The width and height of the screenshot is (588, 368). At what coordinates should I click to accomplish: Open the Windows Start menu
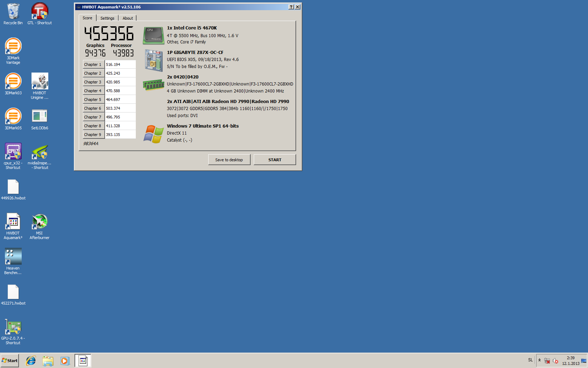10,360
